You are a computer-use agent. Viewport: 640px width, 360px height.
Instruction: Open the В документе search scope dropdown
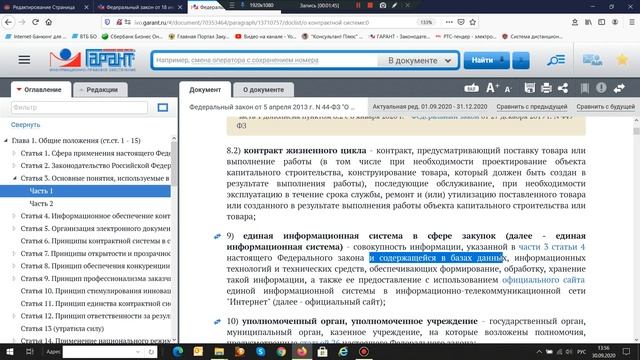point(419,60)
